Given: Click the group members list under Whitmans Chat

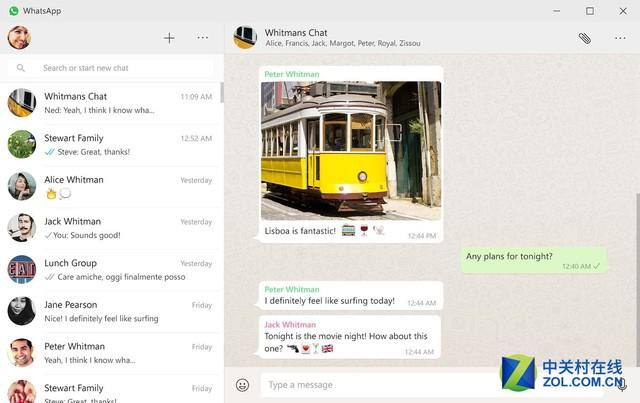Looking at the screenshot, I should [x=343, y=43].
